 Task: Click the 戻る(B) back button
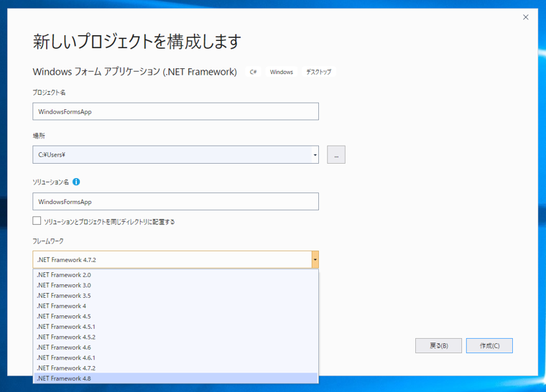point(438,346)
